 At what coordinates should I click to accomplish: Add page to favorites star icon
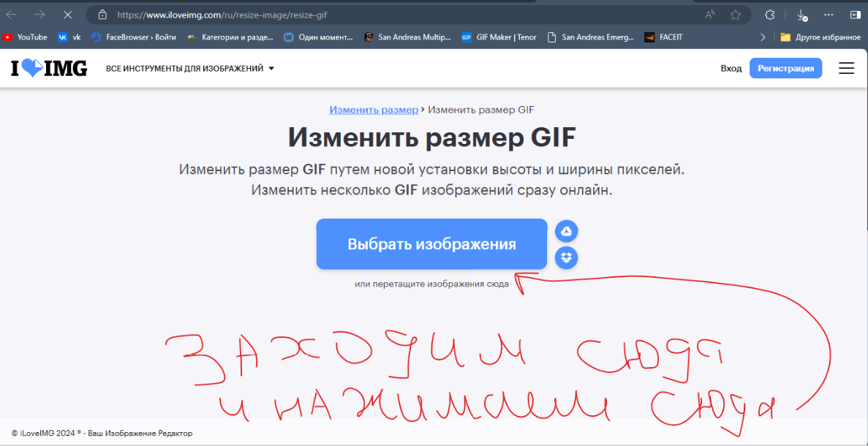pos(735,15)
